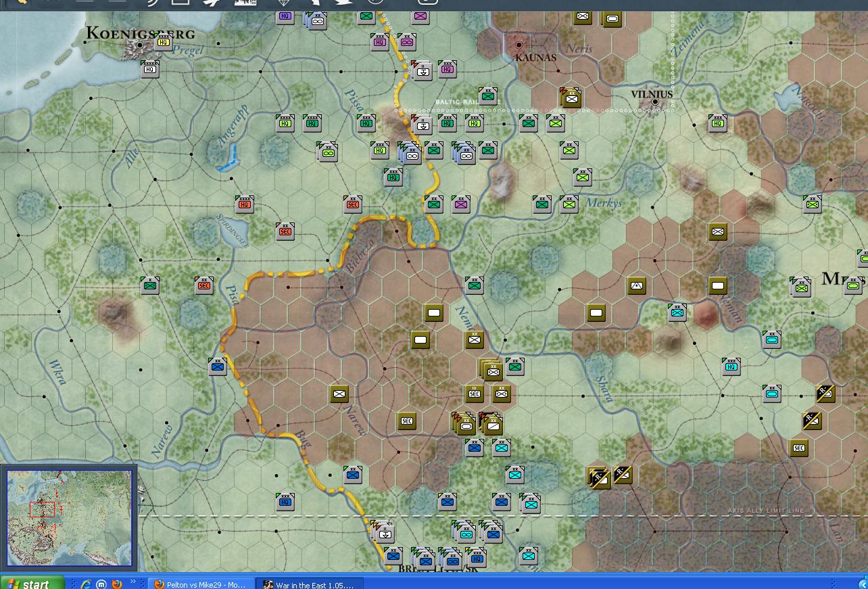Select Soviet SEC counter below black rail units

[x=799, y=448]
